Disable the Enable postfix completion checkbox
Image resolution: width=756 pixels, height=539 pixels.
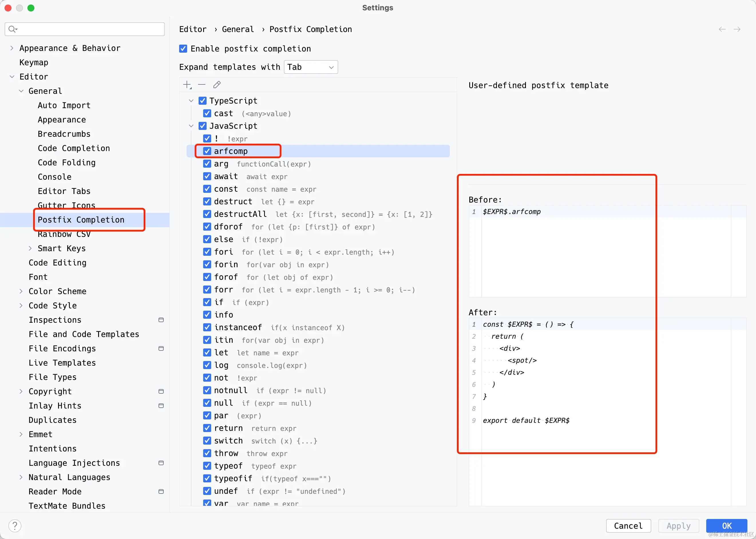[183, 49]
